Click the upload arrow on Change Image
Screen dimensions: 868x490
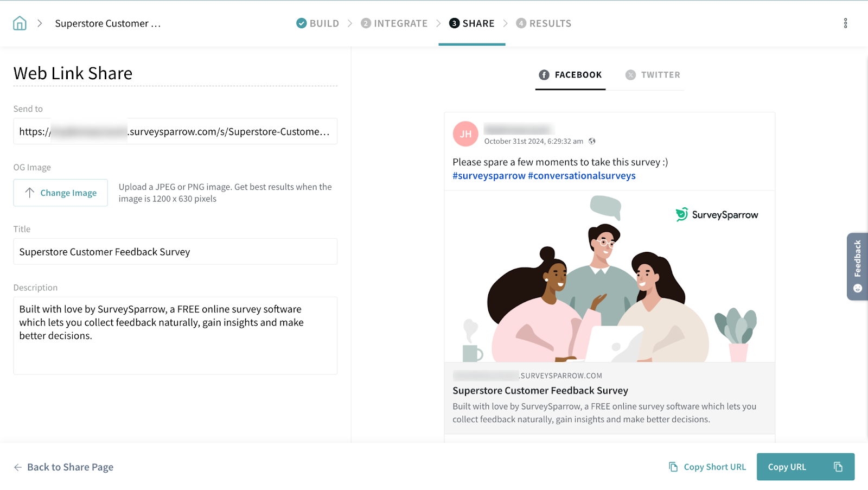coord(30,193)
